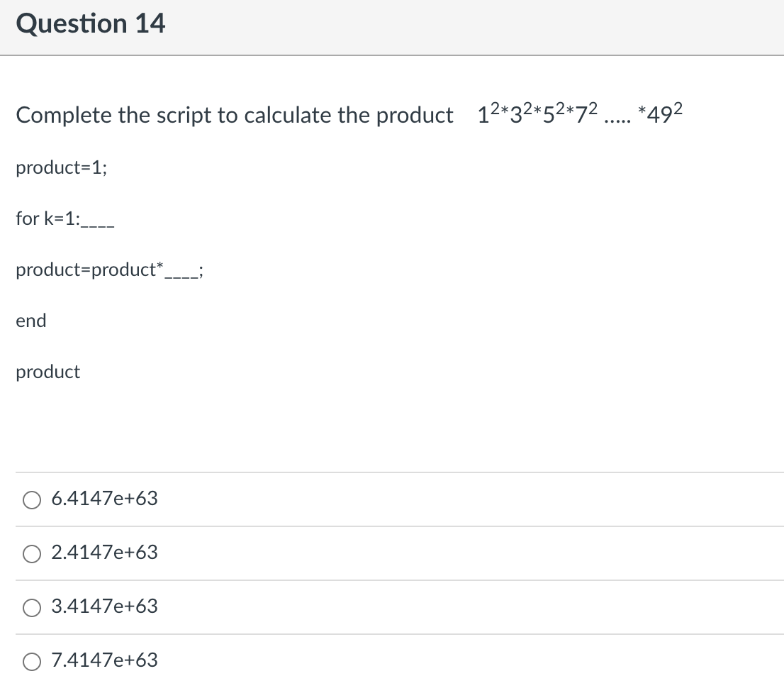Viewport: 784px width, 698px height.
Task: Choose the 2.4147e+63 radio option
Action: (x=32, y=553)
